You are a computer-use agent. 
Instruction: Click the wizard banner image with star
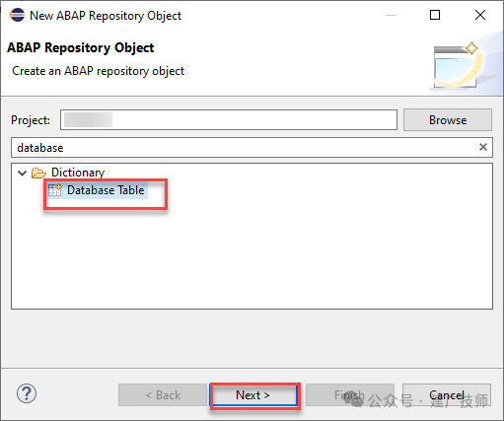tap(461, 65)
